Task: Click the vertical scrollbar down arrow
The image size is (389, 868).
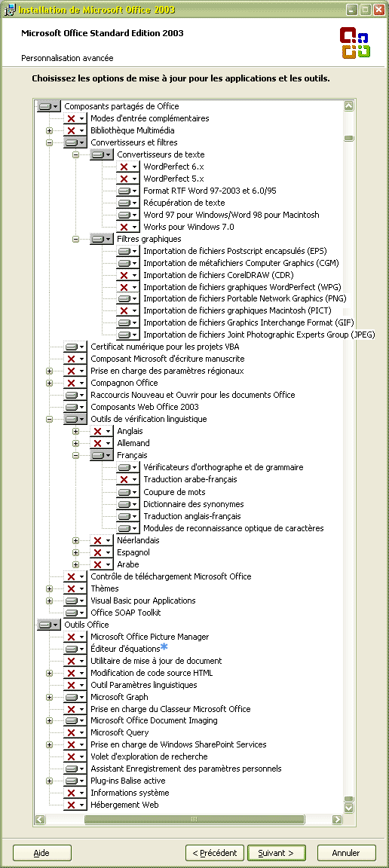Action: (x=348, y=808)
